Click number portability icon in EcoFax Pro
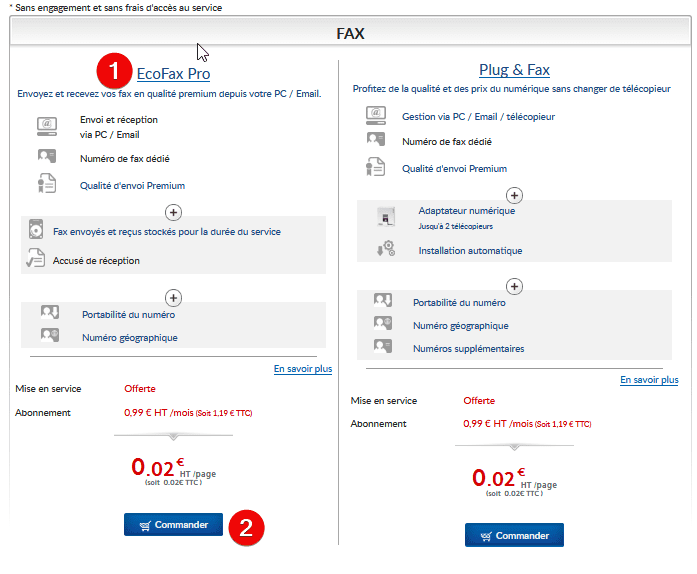The height and width of the screenshot is (574, 697). (50, 312)
